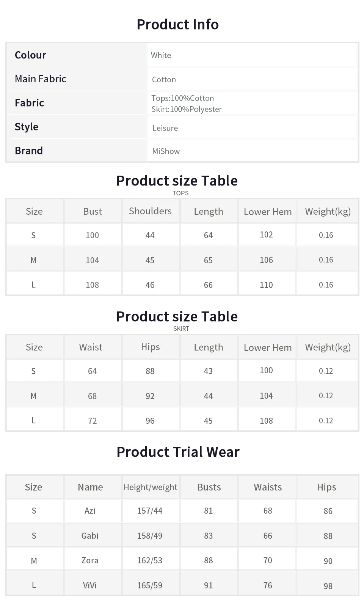The height and width of the screenshot is (610, 364).
Task: Click the Product Info heading
Action: pos(177,25)
